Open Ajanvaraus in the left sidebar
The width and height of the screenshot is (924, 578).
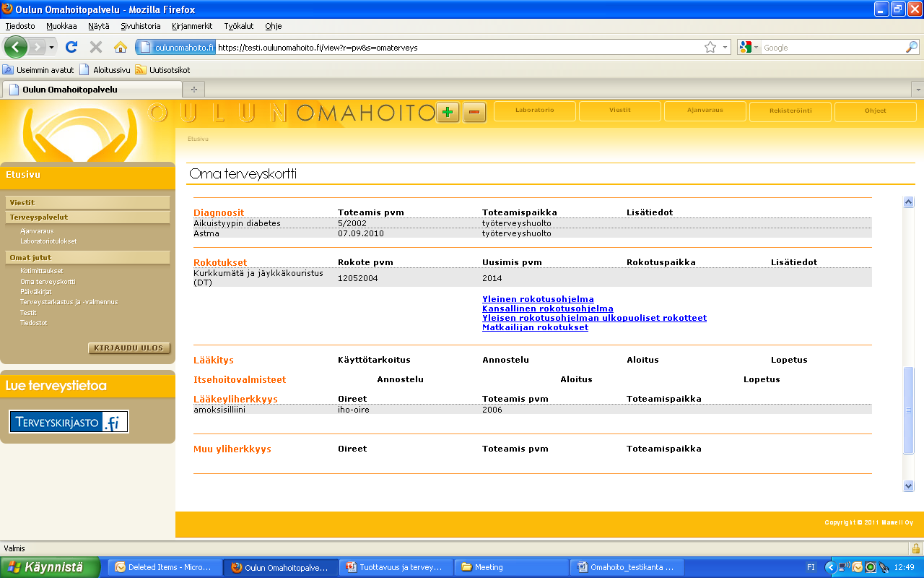pos(37,231)
